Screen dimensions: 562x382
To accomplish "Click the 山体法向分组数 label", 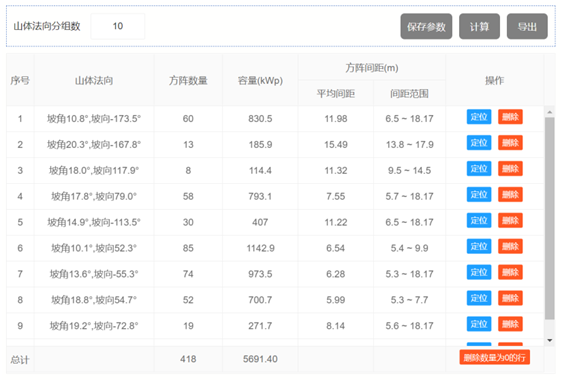I will tap(47, 26).
